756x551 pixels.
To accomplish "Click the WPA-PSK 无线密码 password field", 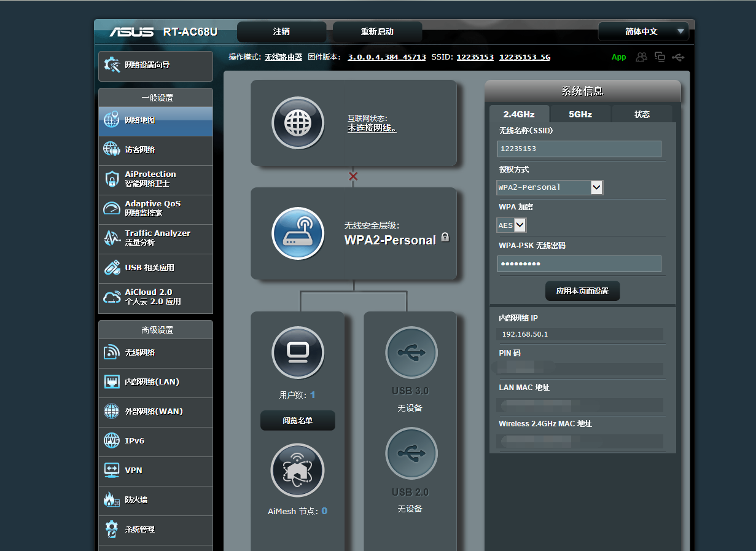I will point(579,264).
